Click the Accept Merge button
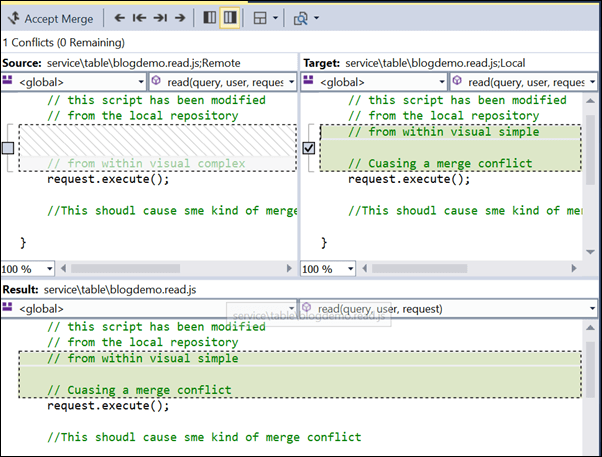 (x=50, y=18)
